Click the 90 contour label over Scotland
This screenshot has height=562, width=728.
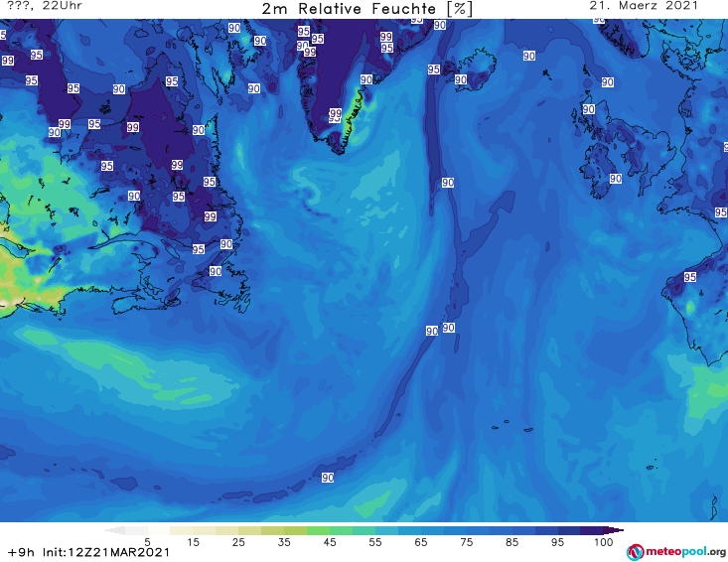click(589, 109)
